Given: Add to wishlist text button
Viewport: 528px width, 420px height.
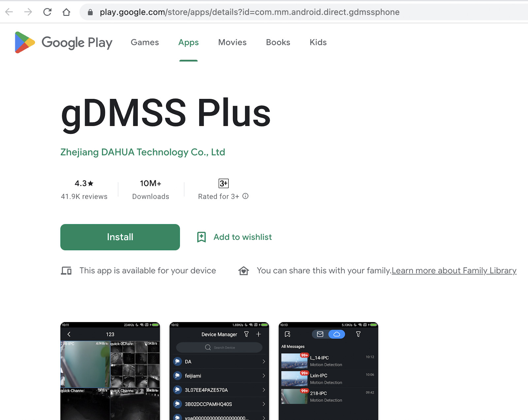Looking at the screenshot, I should 243,237.
